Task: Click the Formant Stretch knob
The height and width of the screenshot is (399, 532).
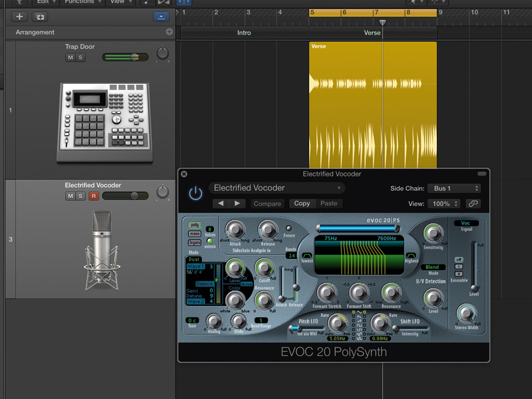Action: pyautogui.click(x=327, y=292)
